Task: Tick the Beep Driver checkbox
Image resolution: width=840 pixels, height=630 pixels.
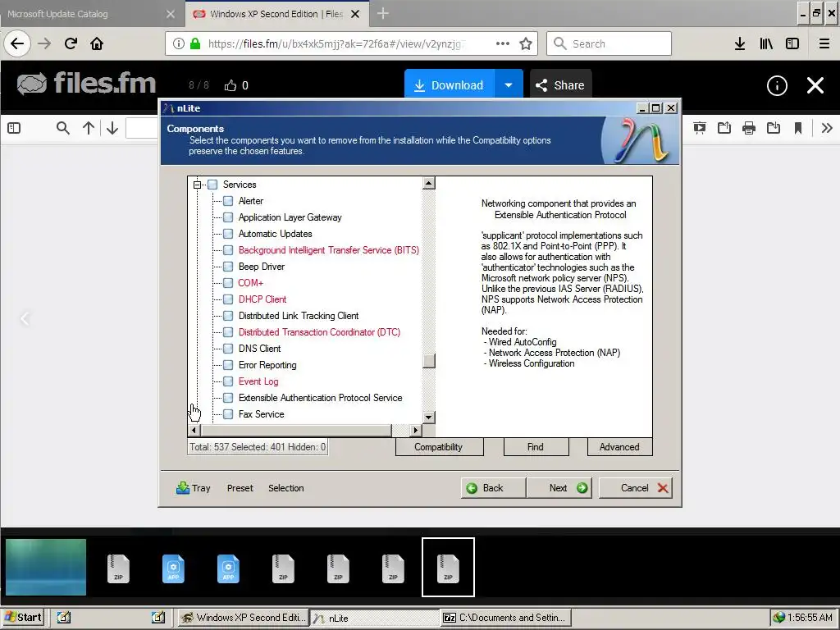Action: pos(228,267)
